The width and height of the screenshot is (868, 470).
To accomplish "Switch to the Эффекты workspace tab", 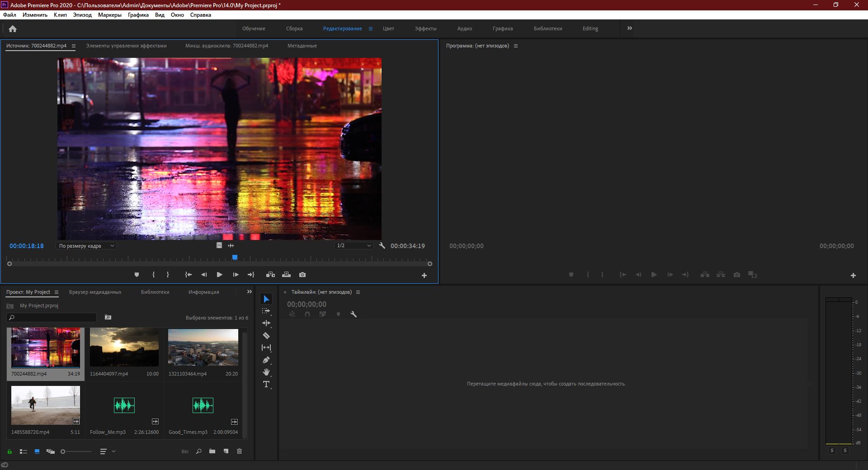I will [425, 28].
